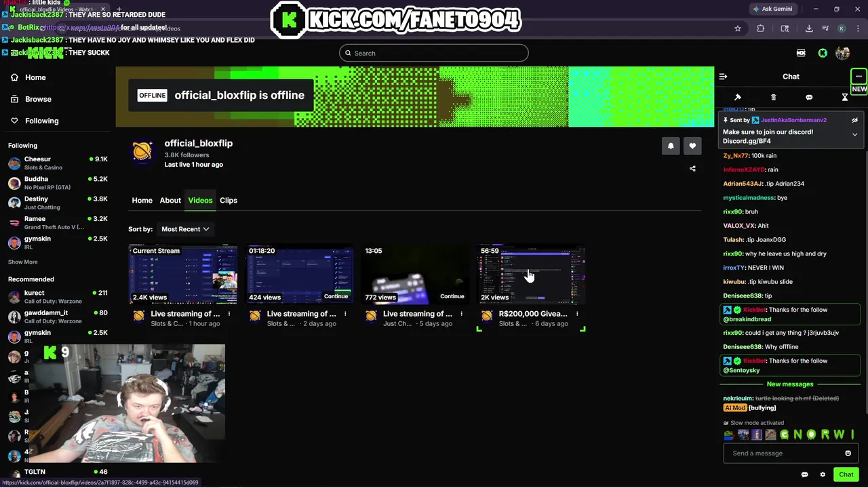
Task: Click rixx90 'bruh' chat message
Action: 741,211
